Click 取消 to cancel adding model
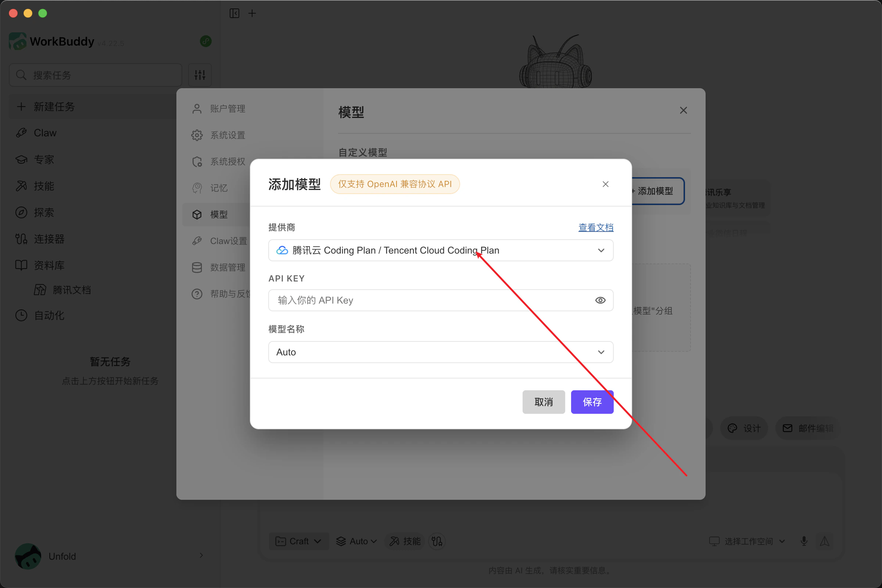The width and height of the screenshot is (882, 588). point(544,402)
